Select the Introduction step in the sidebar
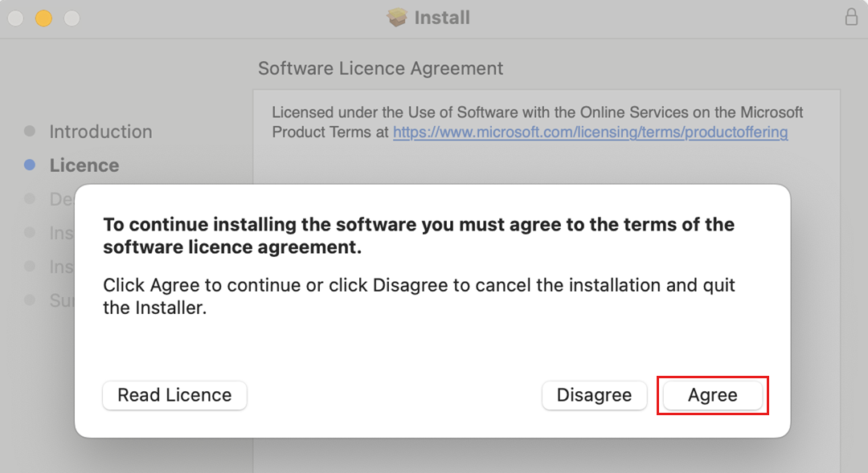868x473 pixels. click(100, 131)
